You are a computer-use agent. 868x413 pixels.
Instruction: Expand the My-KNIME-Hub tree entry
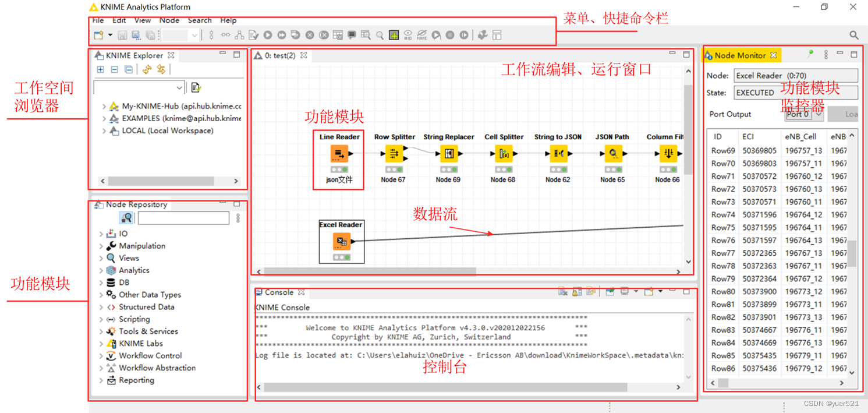point(104,107)
